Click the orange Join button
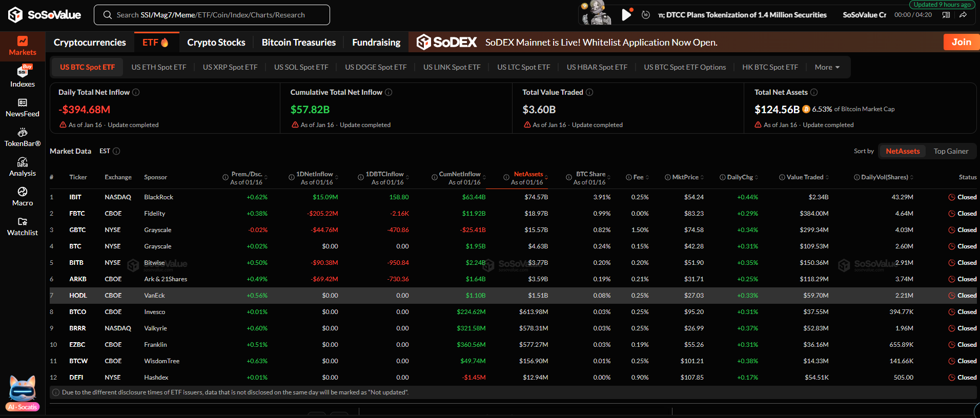Image resolution: width=980 pixels, height=418 pixels. 961,42
